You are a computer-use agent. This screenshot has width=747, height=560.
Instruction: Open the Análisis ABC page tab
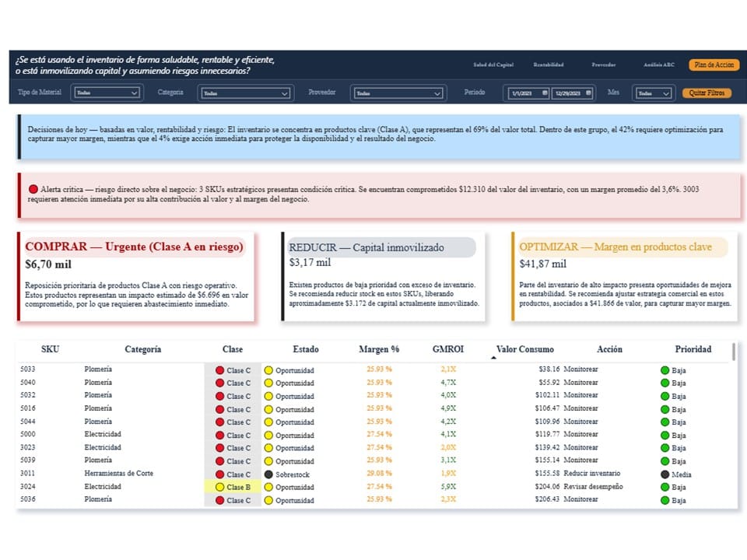659,65
